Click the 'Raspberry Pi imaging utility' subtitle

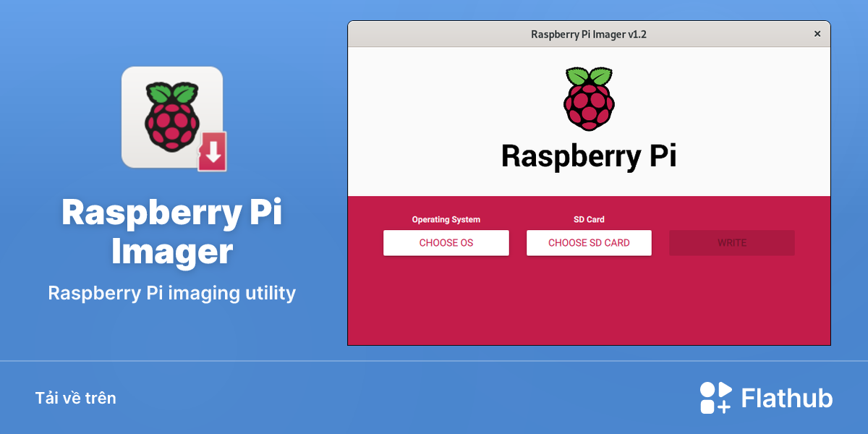pos(172,293)
